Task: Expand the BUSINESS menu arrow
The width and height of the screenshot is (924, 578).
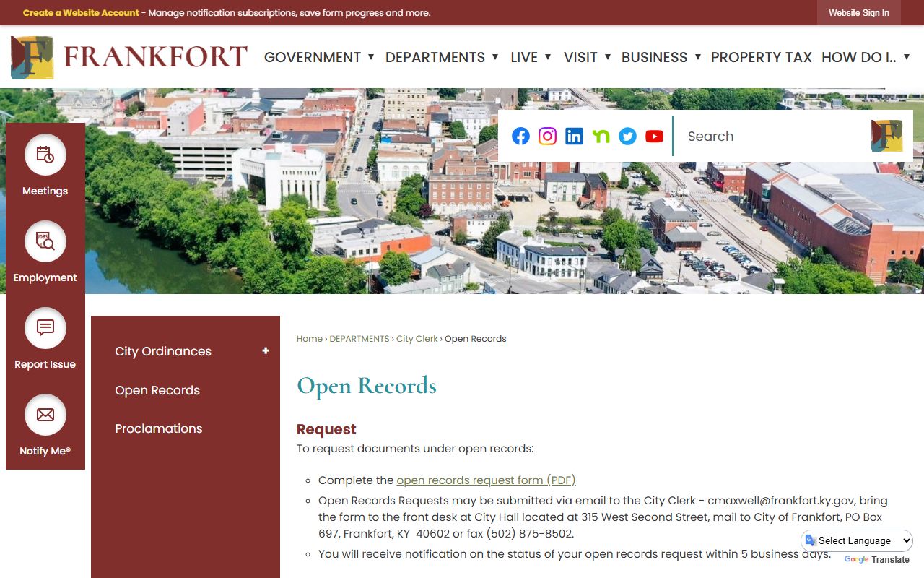Action: pos(698,56)
